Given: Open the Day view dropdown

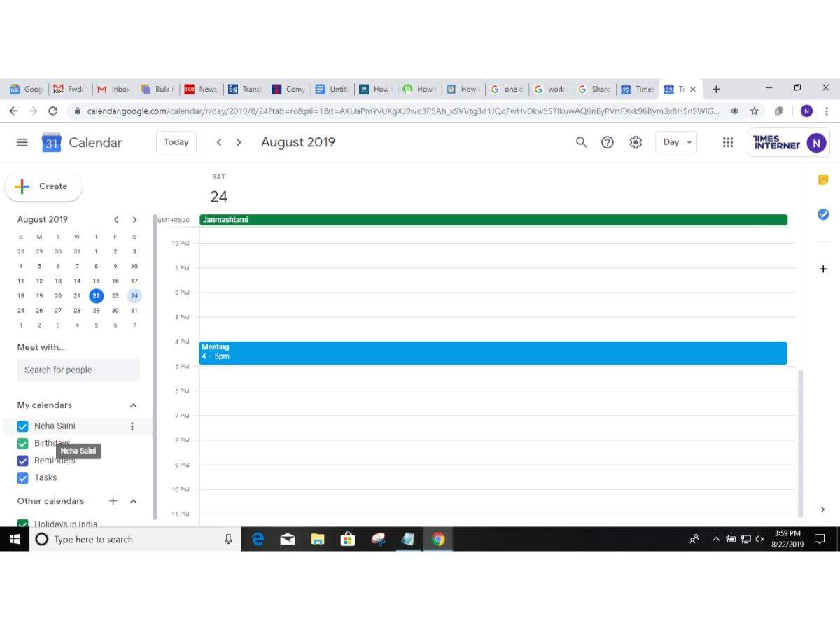Looking at the screenshot, I should click(675, 142).
